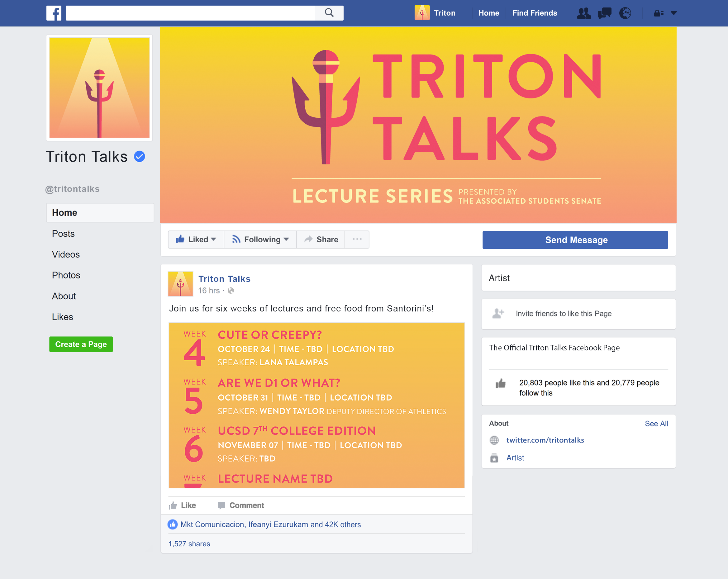Image resolution: width=728 pixels, height=579 pixels.
Task: Click the Artist category icon
Action: coord(494,458)
